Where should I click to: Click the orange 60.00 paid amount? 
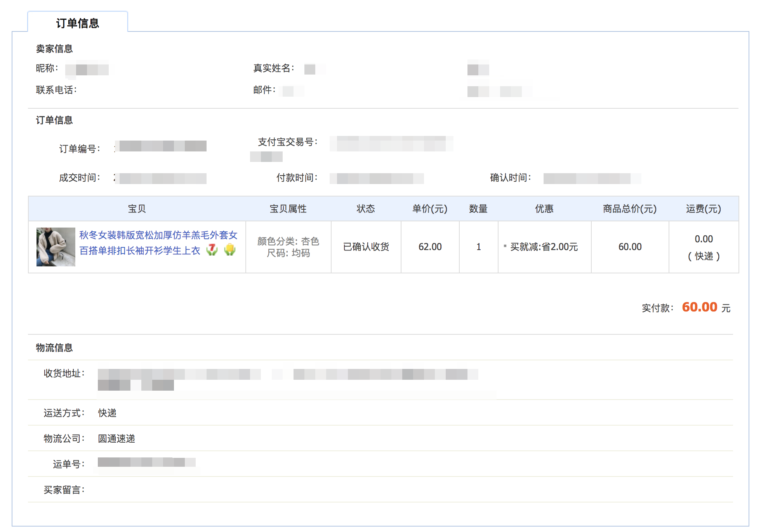pos(700,307)
